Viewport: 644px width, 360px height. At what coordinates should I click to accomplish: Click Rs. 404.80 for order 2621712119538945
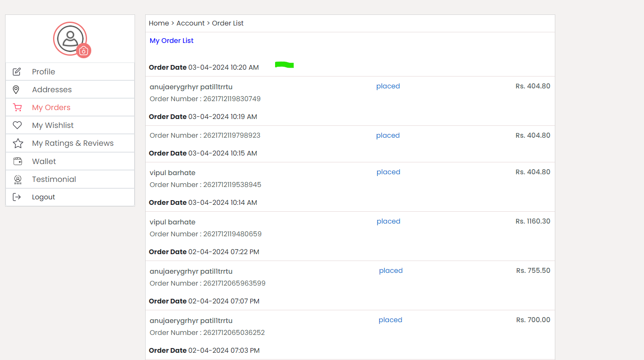point(533,172)
